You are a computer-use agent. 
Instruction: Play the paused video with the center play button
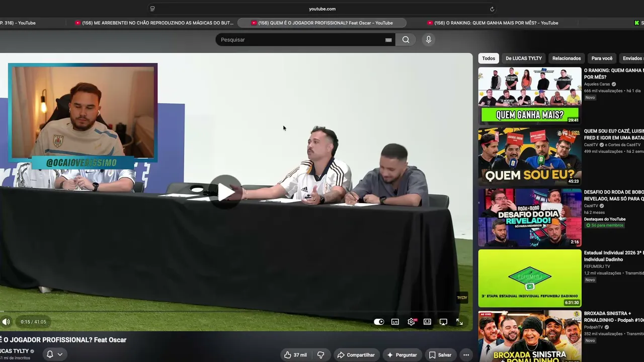[226, 192]
